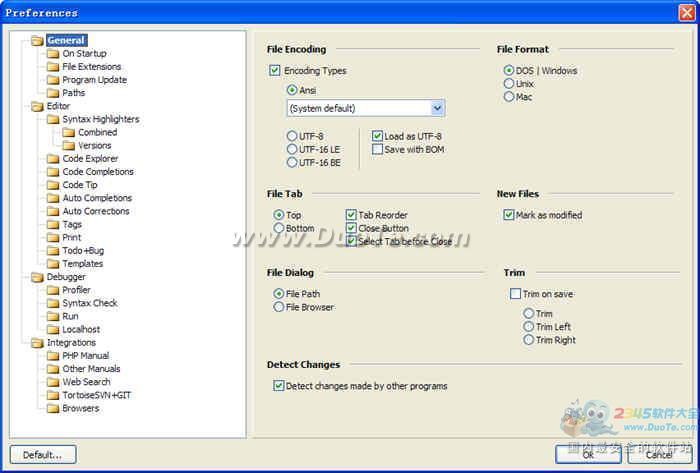The height and width of the screenshot is (473, 700).
Task: Choose Unix as the file format
Action: click(x=510, y=84)
